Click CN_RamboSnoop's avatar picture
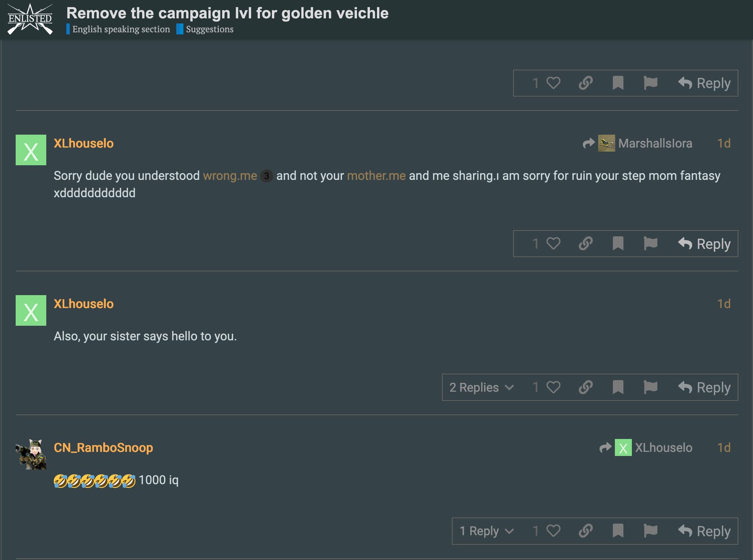Image resolution: width=753 pixels, height=560 pixels. (x=31, y=454)
